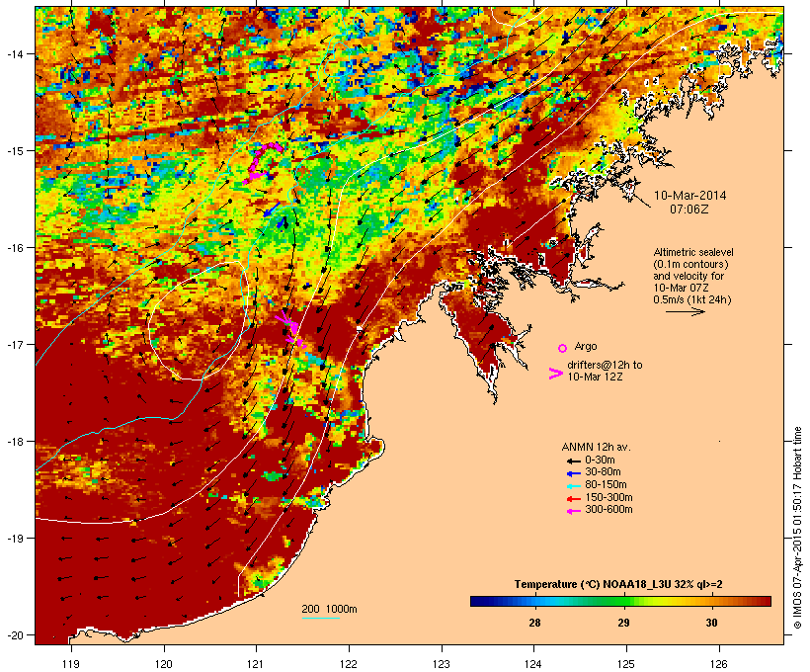Screen dimensions: 810x672
Task: Click the latitude axis label -14
Action: [14, 53]
